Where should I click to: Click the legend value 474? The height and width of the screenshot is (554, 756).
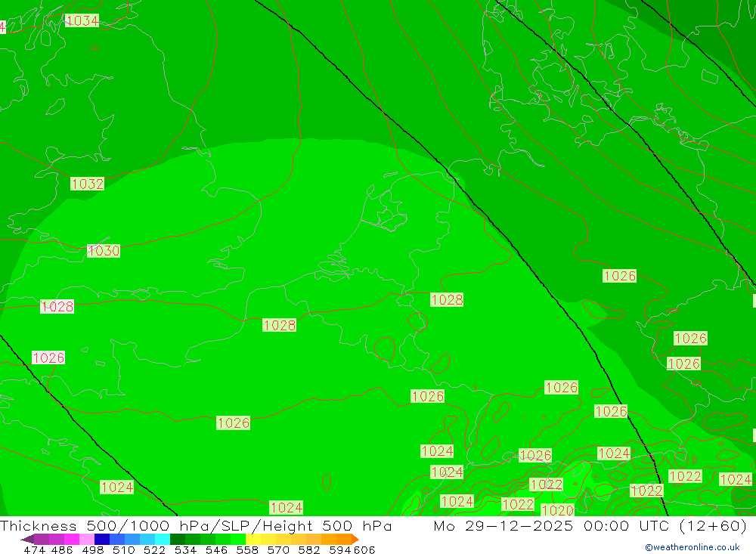click(34, 549)
